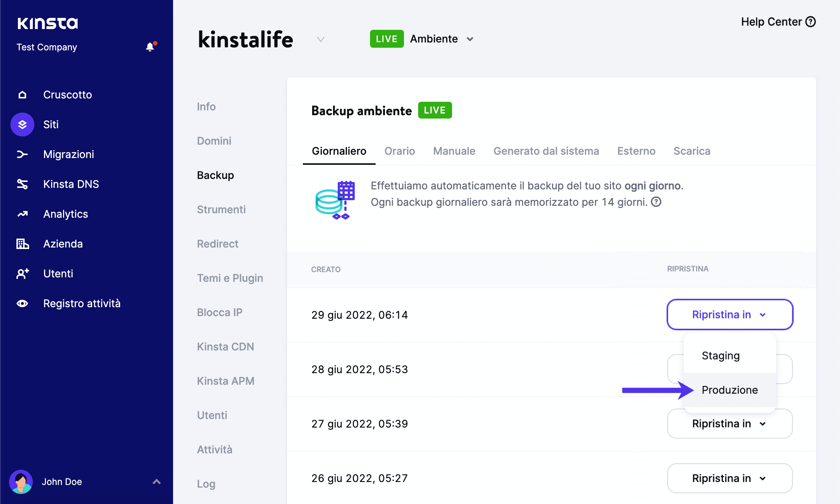The height and width of the screenshot is (504, 840).
Task: Click the CREATO column header
Action: (x=326, y=270)
